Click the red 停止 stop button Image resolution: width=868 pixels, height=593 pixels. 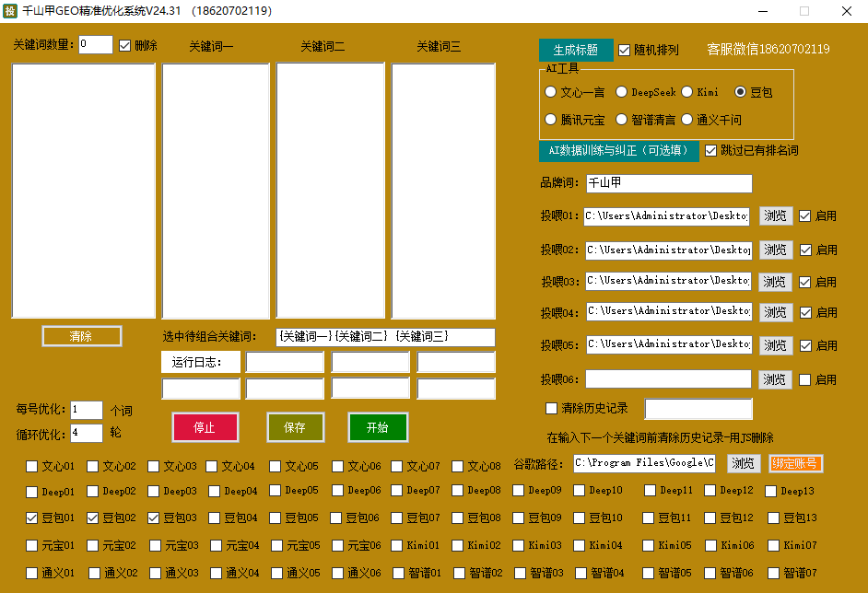205,427
